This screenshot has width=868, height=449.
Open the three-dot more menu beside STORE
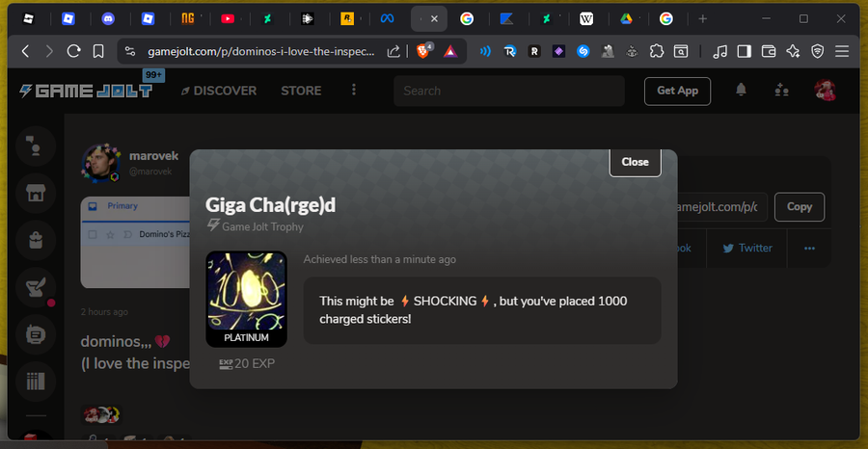pyautogui.click(x=354, y=91)
